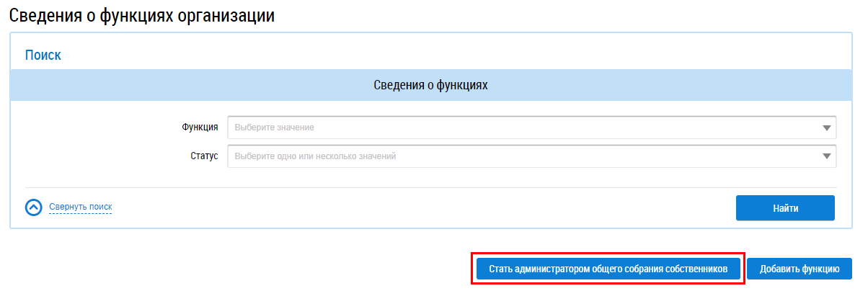Click empty space left of the Найти button
Viewport: 868px width, 291px height.
tap(433, 207)
